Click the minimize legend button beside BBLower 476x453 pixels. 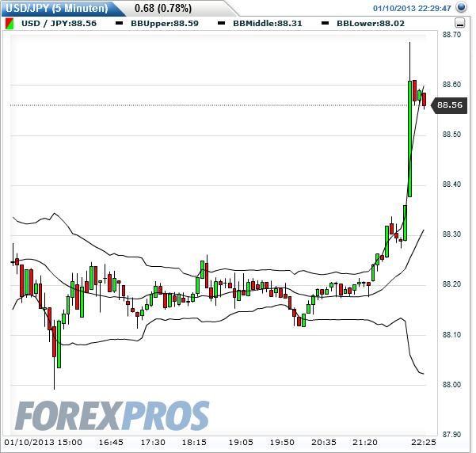[x=459, y=23]
